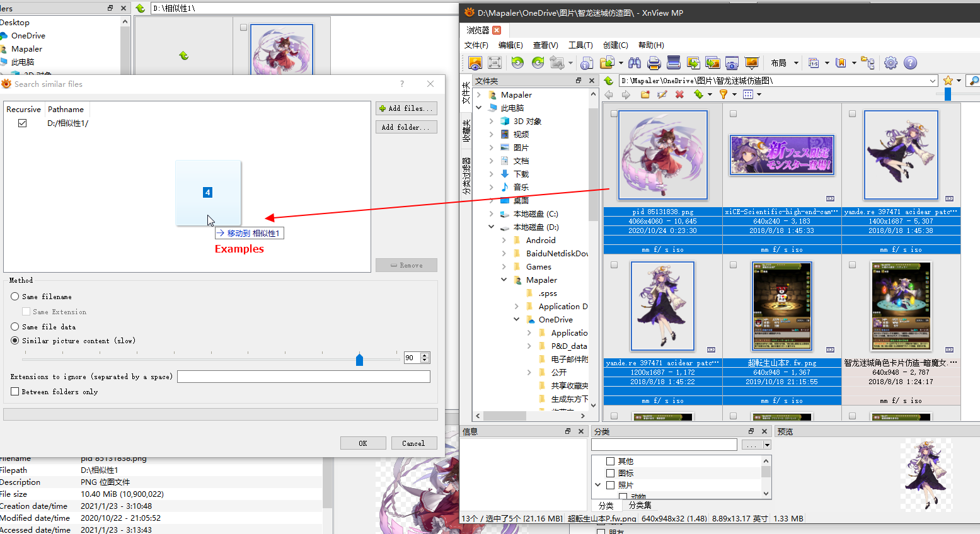The width and height of the screenshot is (980, 534).
Task: Close the 浏览器 tab with its red X
Action: click(497, 30)
